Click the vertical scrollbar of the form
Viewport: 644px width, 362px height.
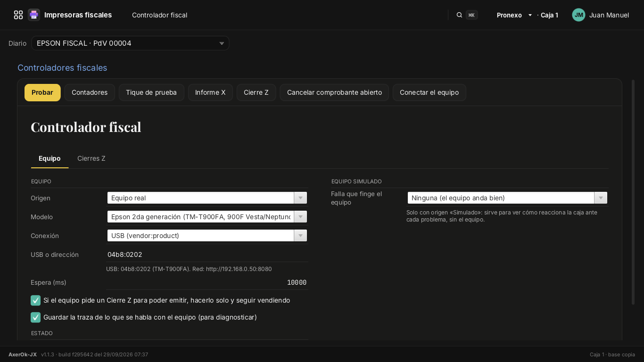[633, 192]
